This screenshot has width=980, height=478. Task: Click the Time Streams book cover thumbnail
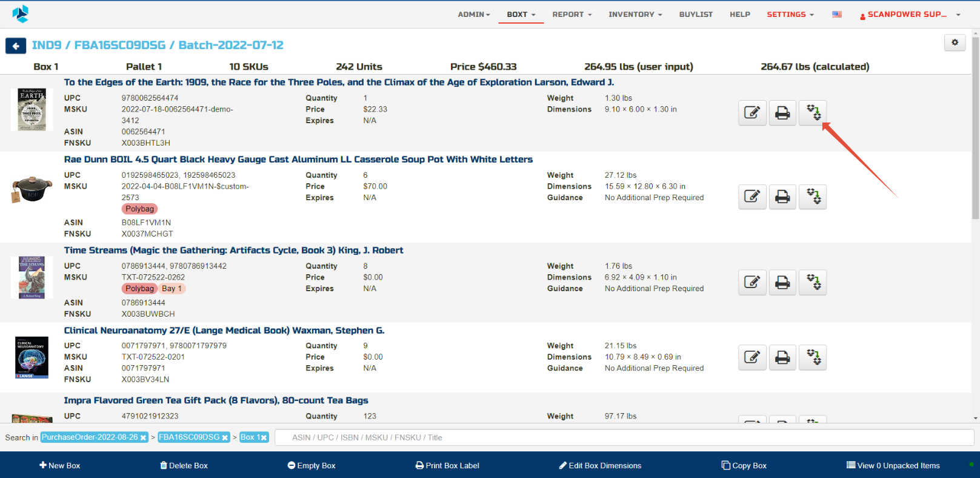[x=32, y=278]
